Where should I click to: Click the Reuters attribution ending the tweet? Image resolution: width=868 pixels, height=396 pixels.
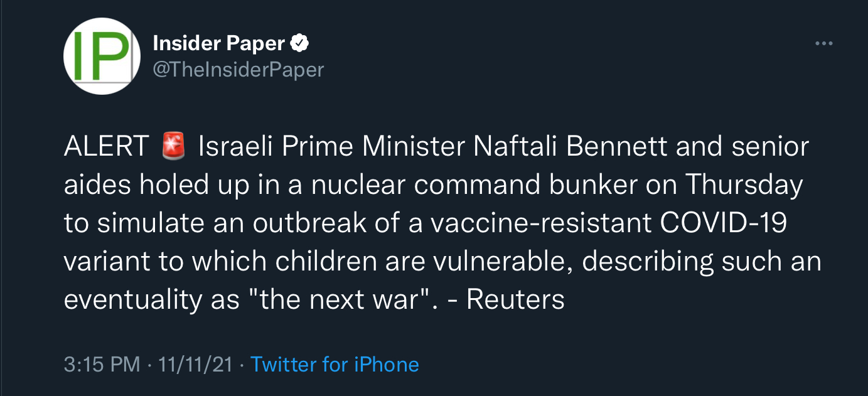515,301
